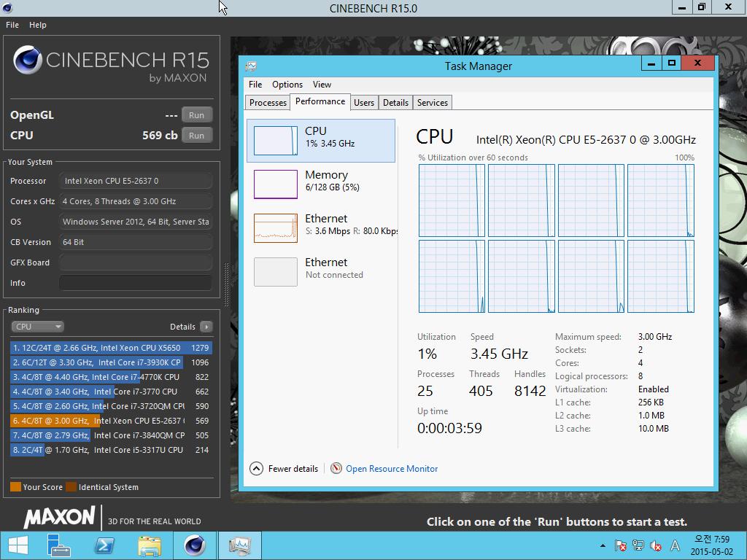This screenshot has width=747, height=560.
Task: Select ranking entry Intel Core i5-3317U
Action: coord(111,450)
